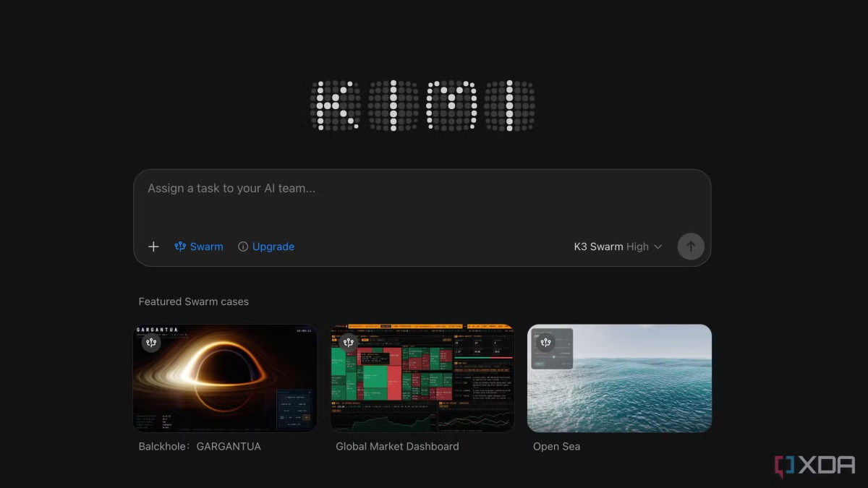Click the 'Open Sea' caption
Screen dimensions: 868x488
pyautogui.click(x=556, y=447)
